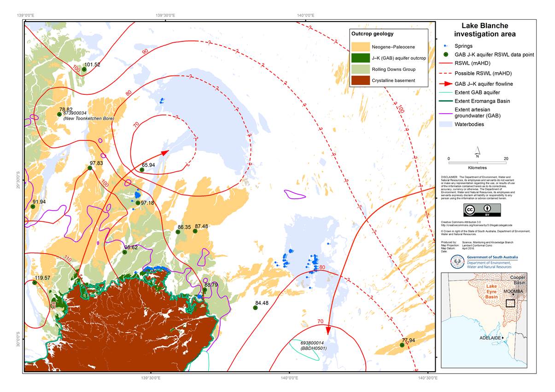This screenshot has height=392, width=555.
Task: Click the '30°0'0"S' latitude label
Action: coord(18,339)
